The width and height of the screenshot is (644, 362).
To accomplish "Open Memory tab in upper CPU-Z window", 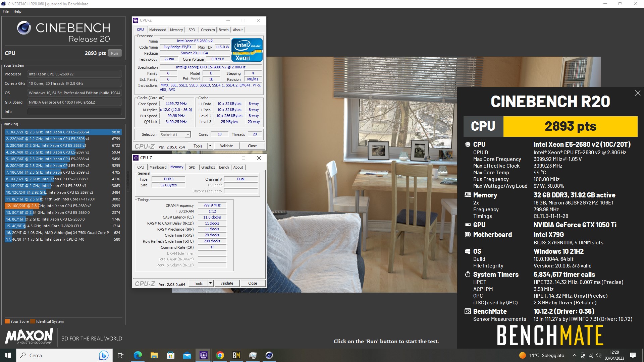I will [x=176, y=30].
